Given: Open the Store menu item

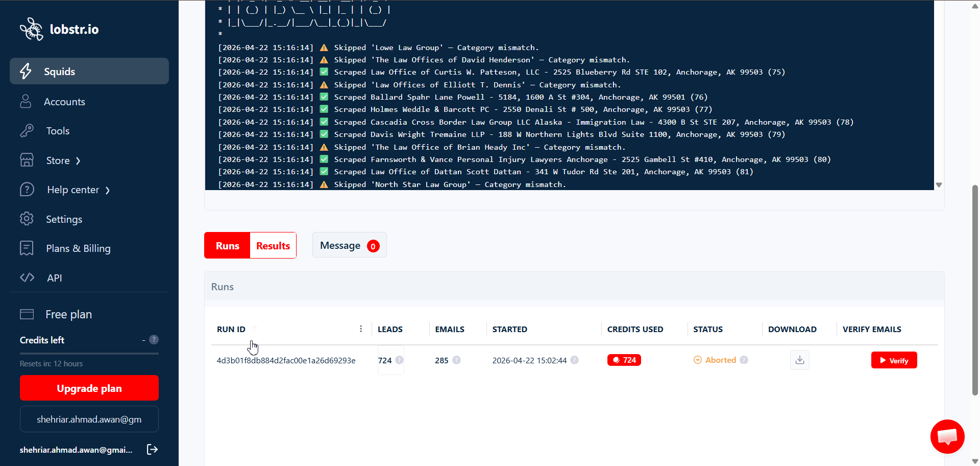Looking at the screenshot, I should pos(58,160).
